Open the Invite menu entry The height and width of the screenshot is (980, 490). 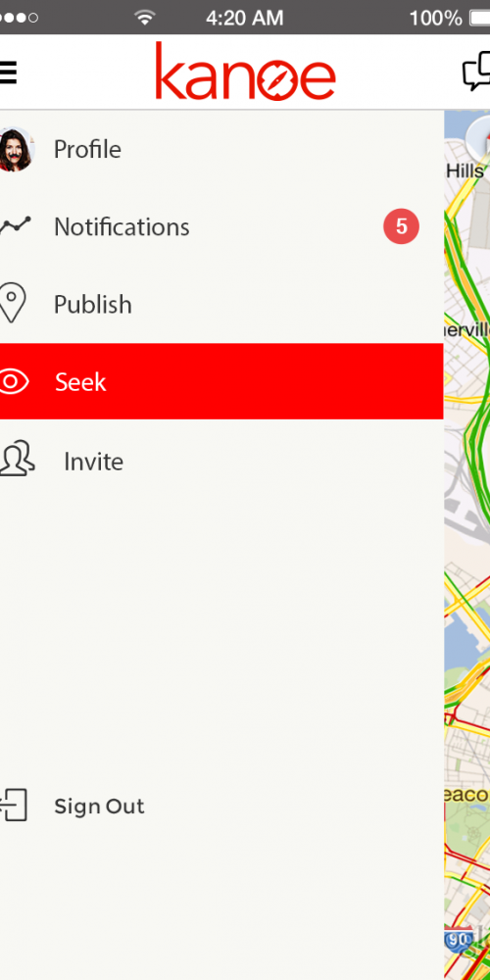(221, 462)
